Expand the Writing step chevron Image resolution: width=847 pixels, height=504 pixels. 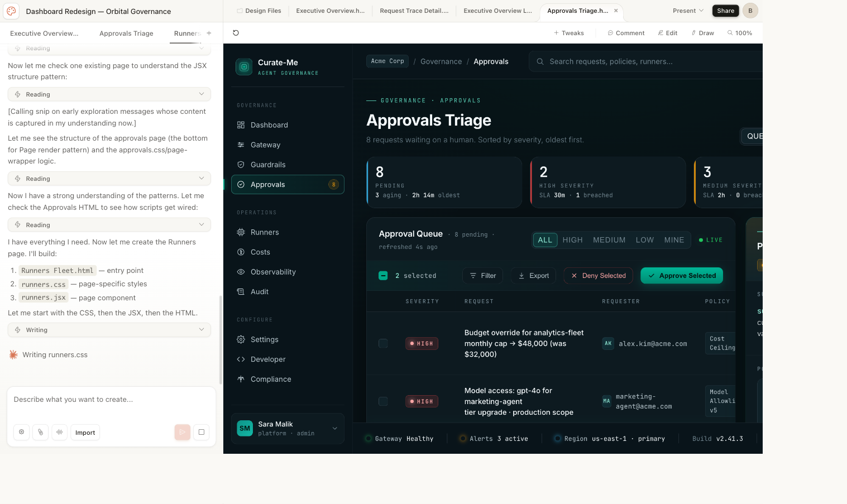(x=202, y=330)
